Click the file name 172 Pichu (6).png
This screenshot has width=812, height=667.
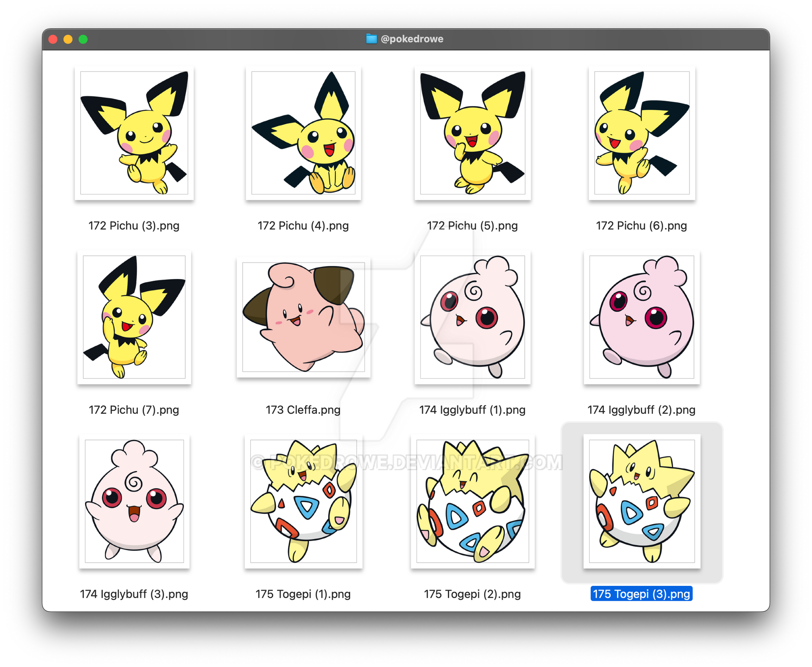click(642, 226)
